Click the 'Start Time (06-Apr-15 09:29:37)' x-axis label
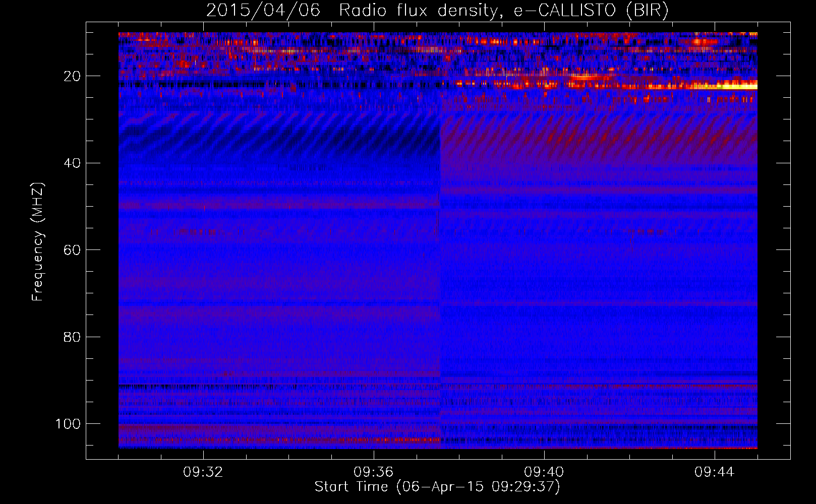Viewport: 816px width, 504px height. pyautogui.click(x=437, y=487)
